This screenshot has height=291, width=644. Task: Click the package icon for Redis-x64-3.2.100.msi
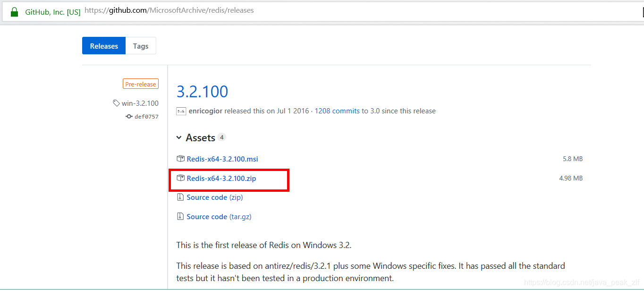(180, 159)
